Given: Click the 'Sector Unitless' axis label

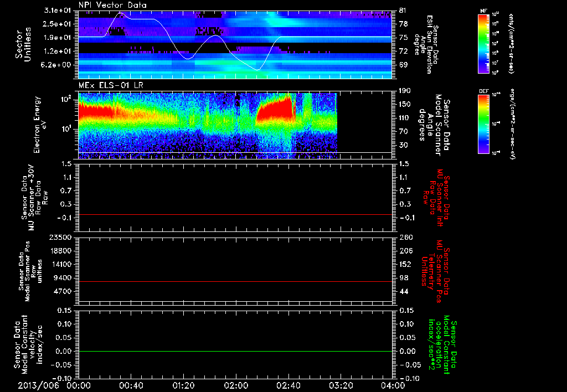Looking at the screenshot, I should click(23, 44).
